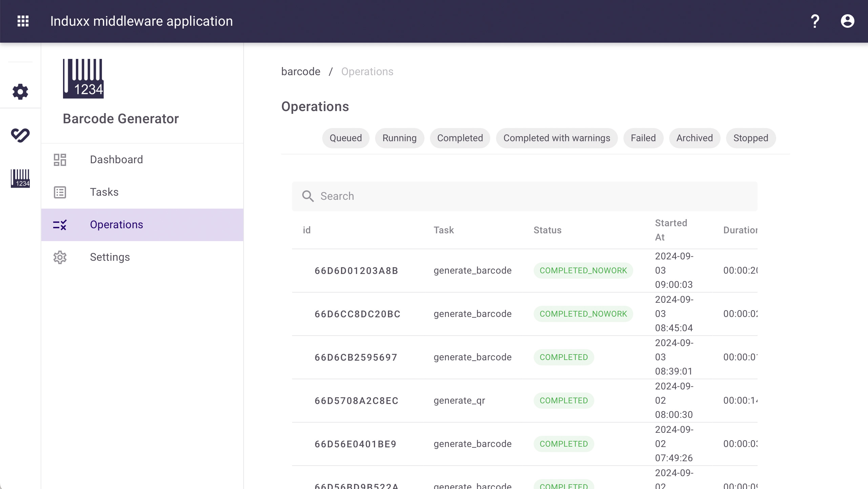The image size is (868, 489).
Task: Open Settings in the sidebar
Action: click(142, 257)
